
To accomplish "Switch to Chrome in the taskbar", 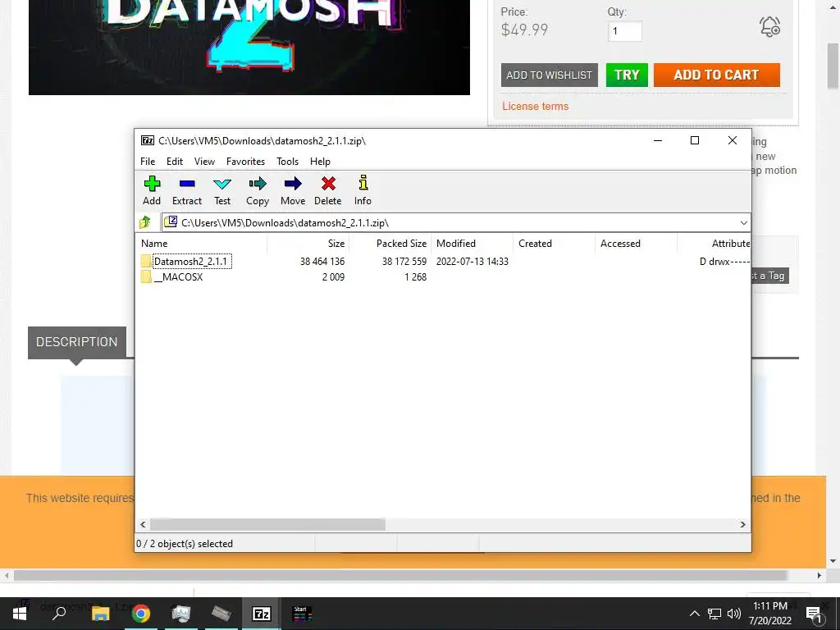I will [x=141, y=614].
